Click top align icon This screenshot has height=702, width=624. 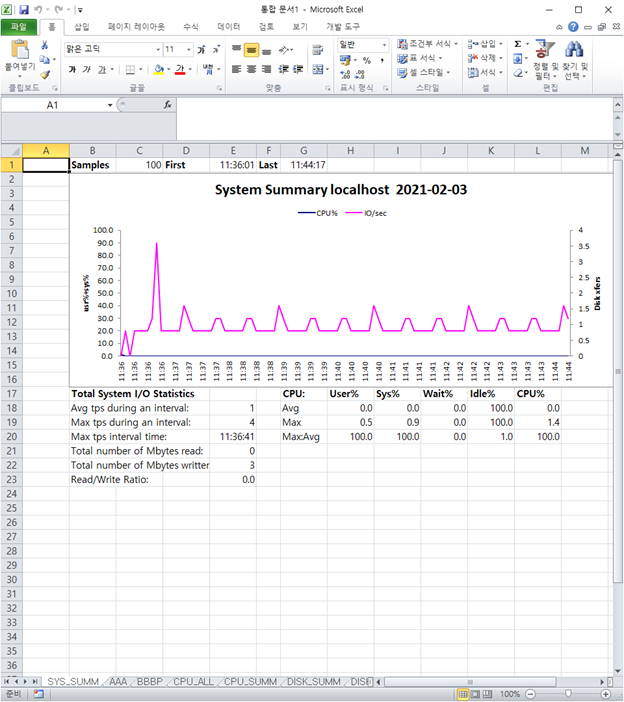pos(237,49)
